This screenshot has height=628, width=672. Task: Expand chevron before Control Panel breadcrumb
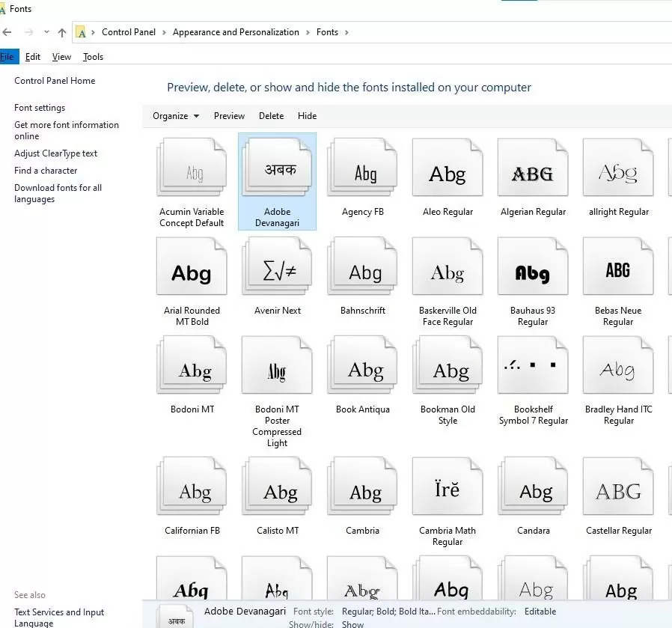click(93, 33)
